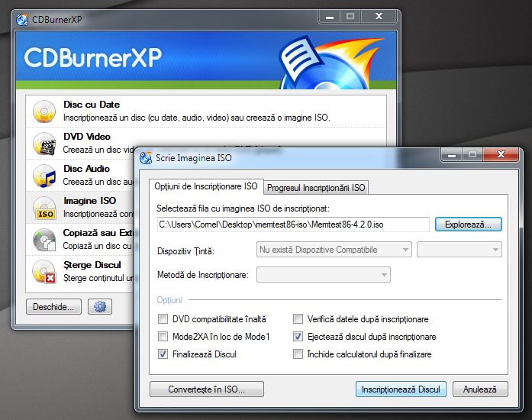The height and width of the screenshot is (420, 532).
Task: Click the Convertește în ISO... button
Action: 207,389
